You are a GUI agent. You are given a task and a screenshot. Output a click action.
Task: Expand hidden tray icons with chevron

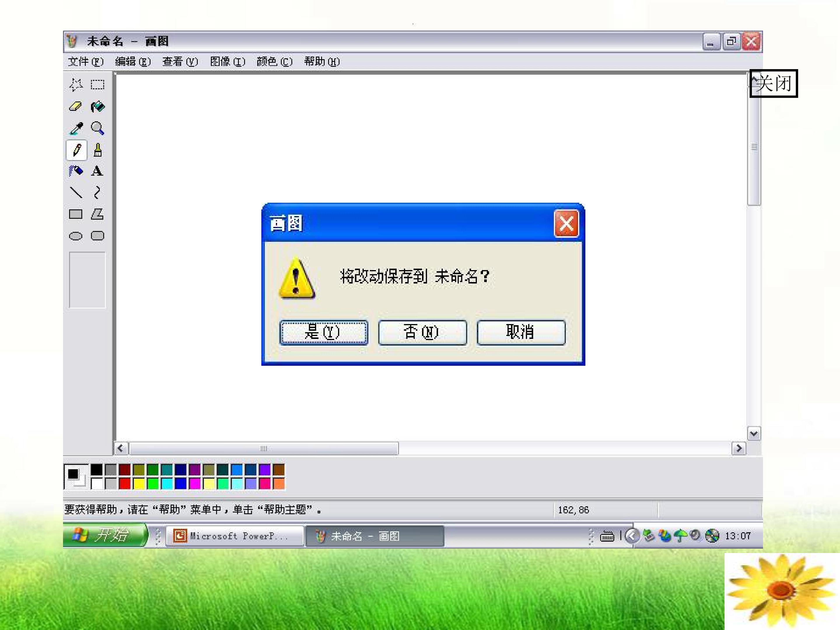point(632,536)
